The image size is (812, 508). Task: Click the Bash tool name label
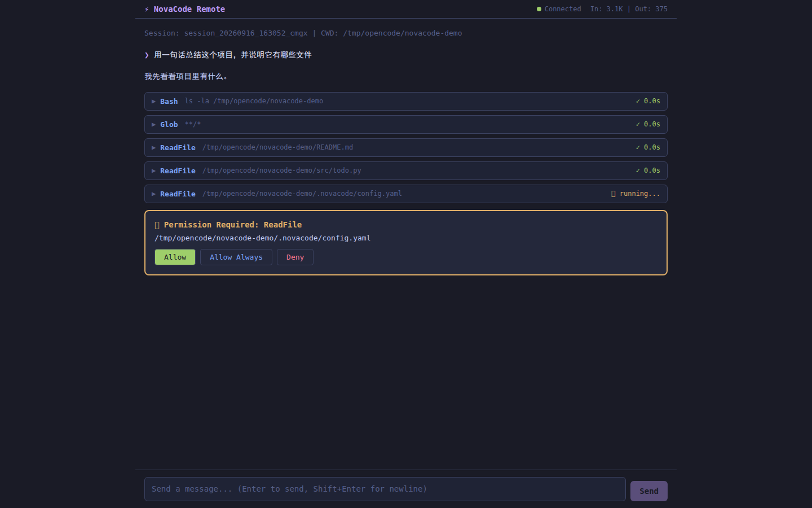(169, 102)
